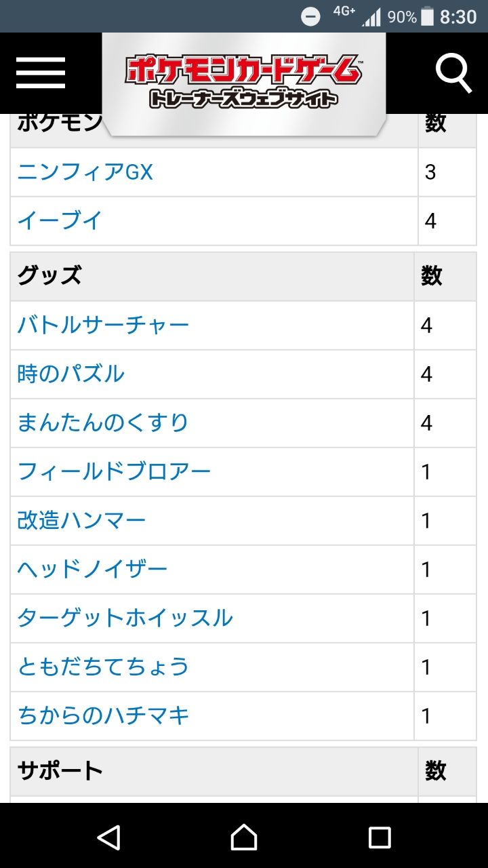
Task: Tap the Pokémon Card Game site logo
Action: (x=243, y=82)
